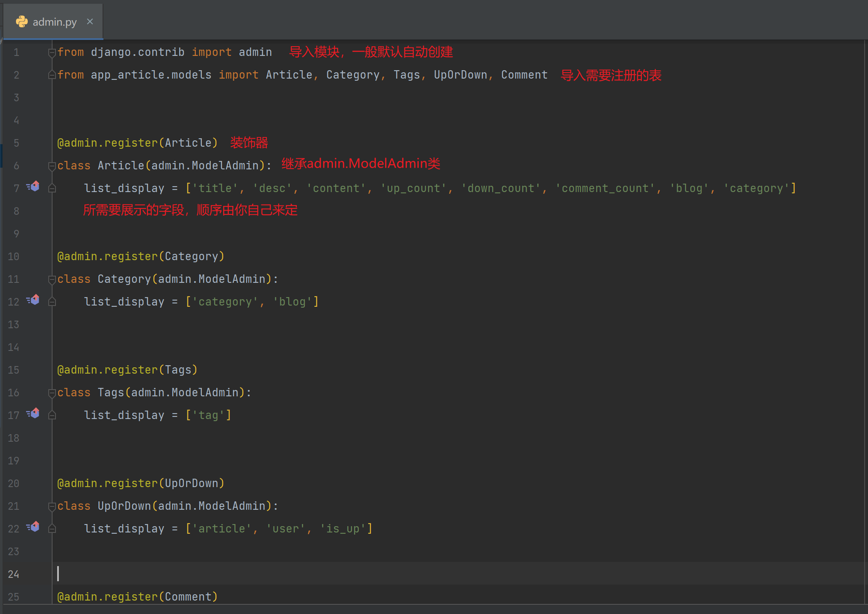Screen dimensions: 868x614
Task: Click class name 'Category' on line 11
Action: 124,279
